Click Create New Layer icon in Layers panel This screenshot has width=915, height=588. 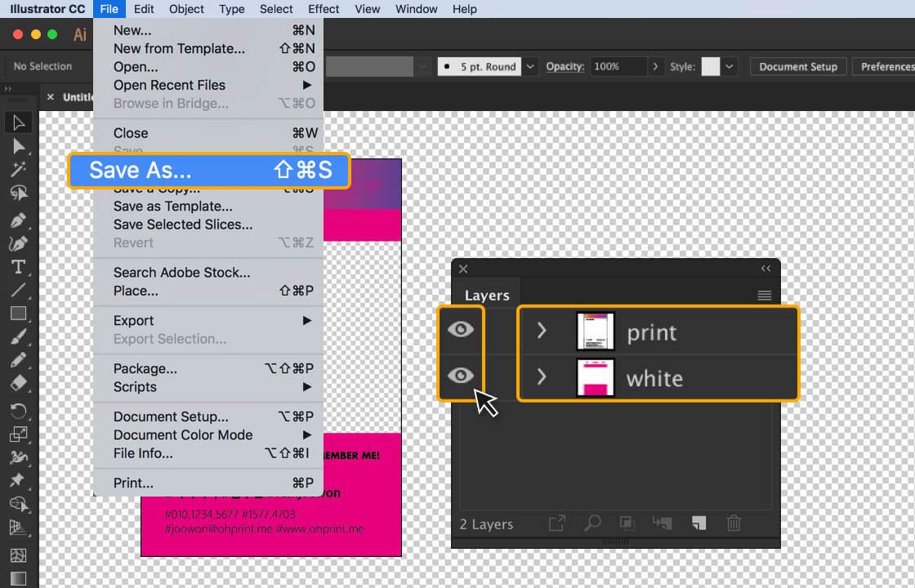(x=699, y=523)
